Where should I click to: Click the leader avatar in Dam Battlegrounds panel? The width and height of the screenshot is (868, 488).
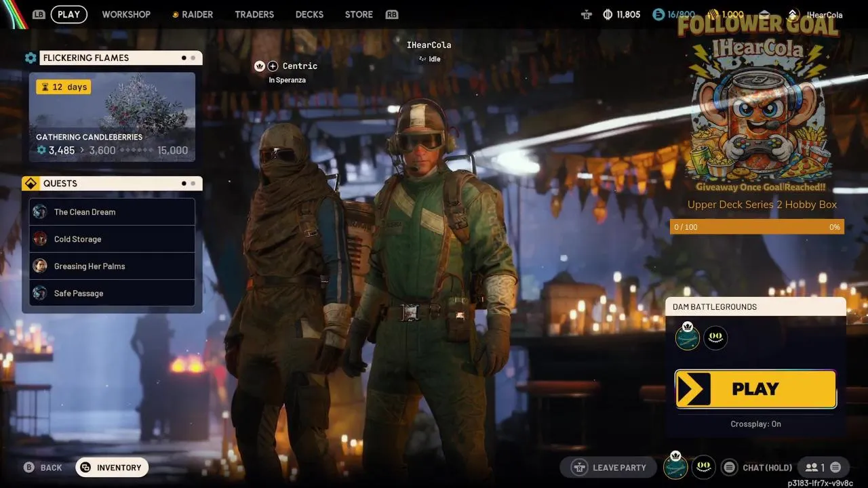point(688,337)
